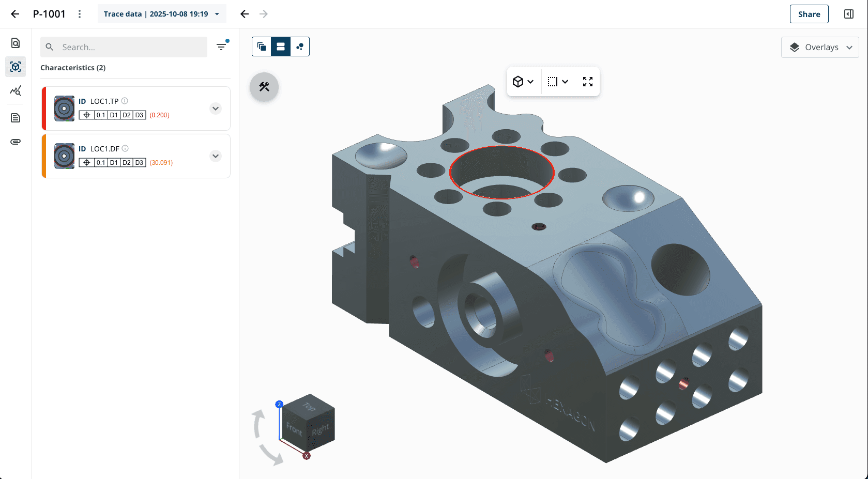Viewport: 868px width, 479px height.
Task: Click the 0.200 deviation value
Action: pos(160,115)
